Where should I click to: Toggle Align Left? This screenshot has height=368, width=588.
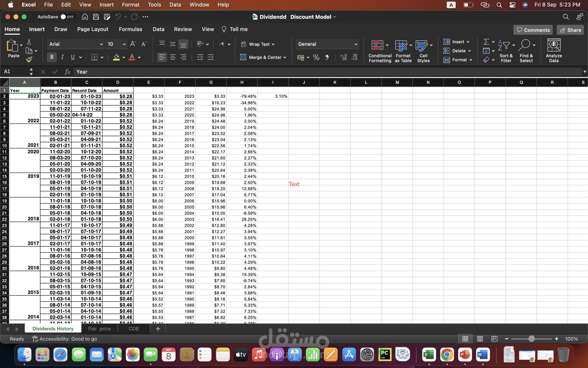162,57
